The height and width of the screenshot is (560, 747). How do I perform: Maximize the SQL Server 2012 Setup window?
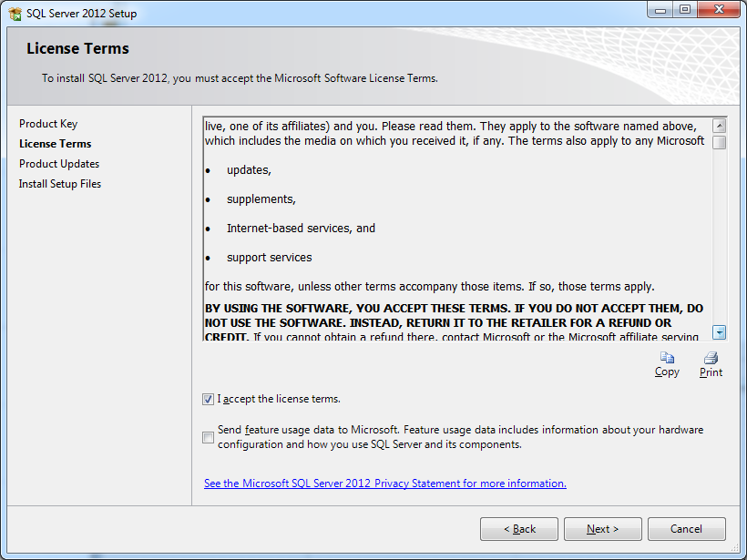[x=685, y=10]
